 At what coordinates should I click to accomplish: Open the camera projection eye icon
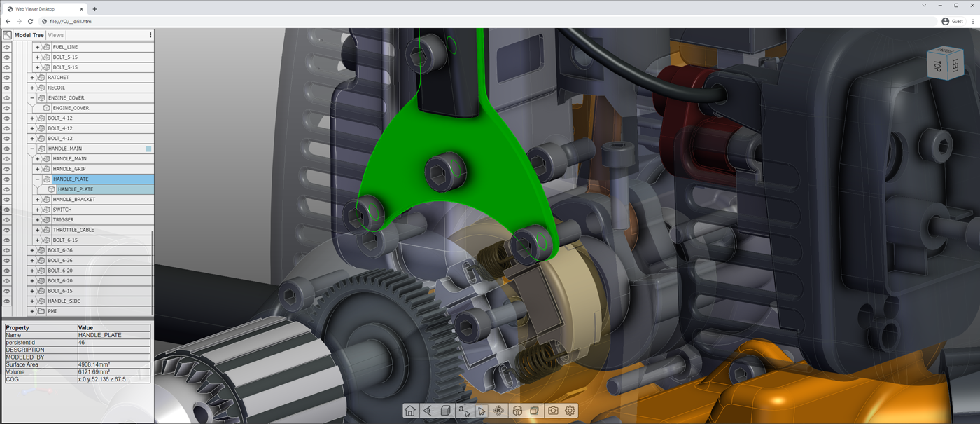click(x=428, y=411)
